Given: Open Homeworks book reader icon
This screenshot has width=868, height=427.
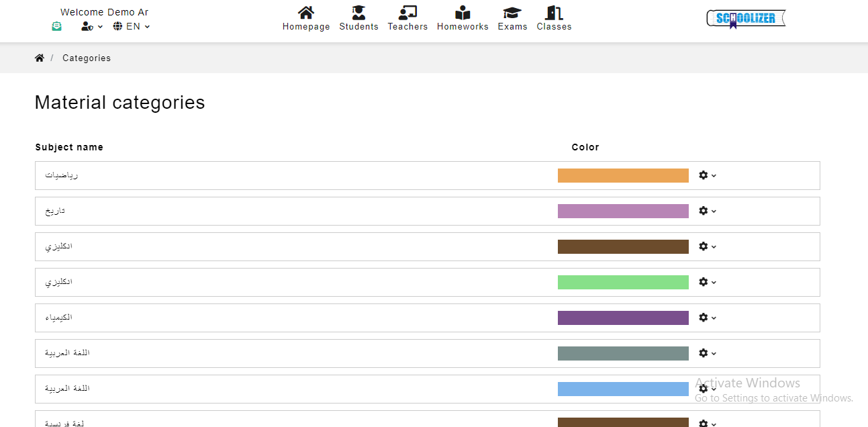Looking at the screenshot, I should point(463,13).
